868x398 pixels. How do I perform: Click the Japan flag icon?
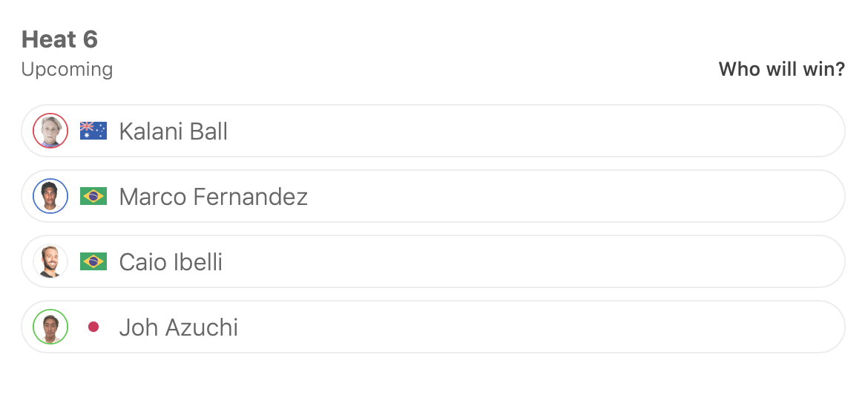click(x=93, y=327)
